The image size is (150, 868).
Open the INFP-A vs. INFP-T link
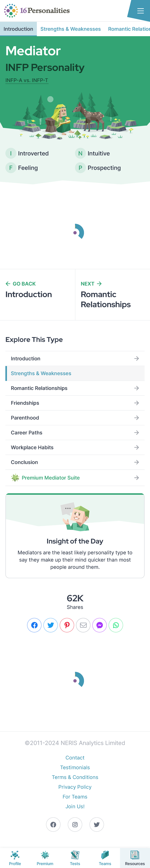click(x=27, y=80)
